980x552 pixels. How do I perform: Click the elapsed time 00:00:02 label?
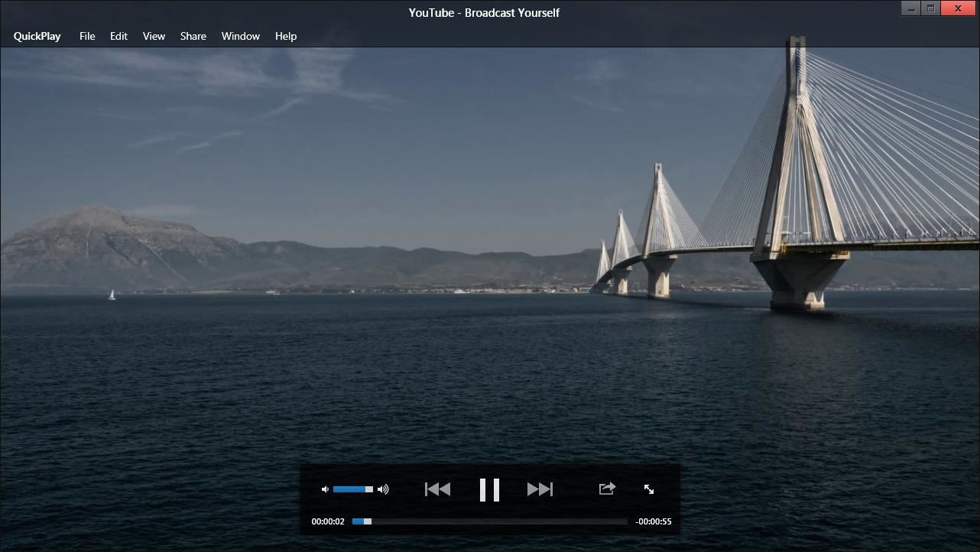click(x=328, y=521)
